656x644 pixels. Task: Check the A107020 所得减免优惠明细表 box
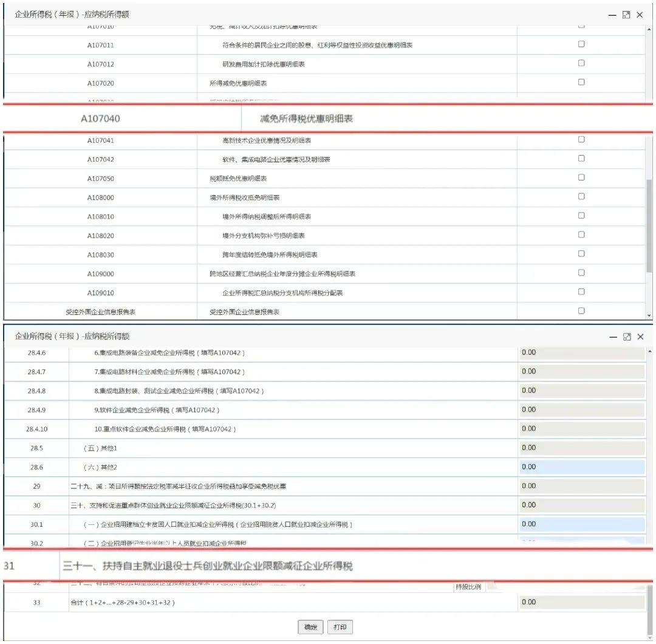click(581, 82)
